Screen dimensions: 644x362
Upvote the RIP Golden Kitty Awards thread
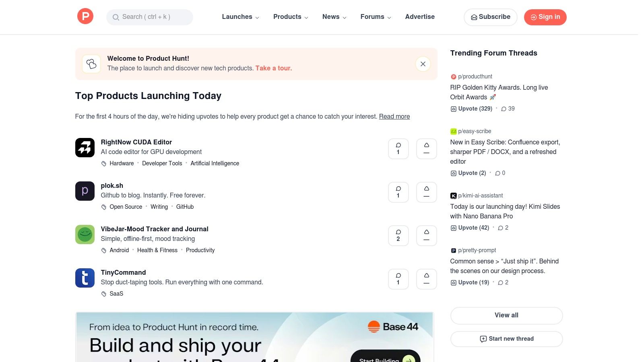pos(471,109)
